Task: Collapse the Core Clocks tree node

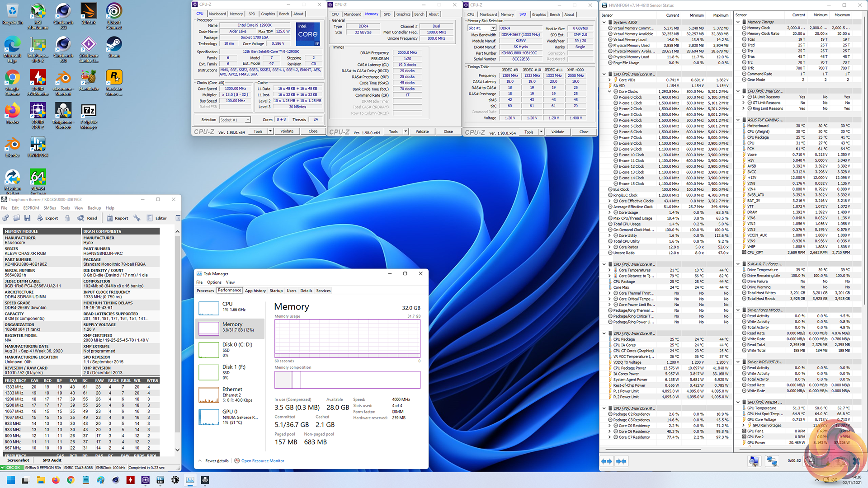Action: coord(609,92)
